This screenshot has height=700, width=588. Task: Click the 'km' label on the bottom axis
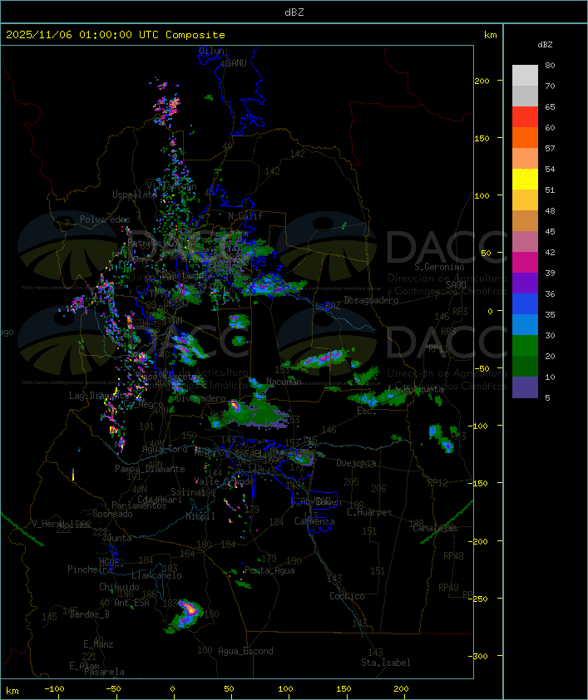coord(12,691)
